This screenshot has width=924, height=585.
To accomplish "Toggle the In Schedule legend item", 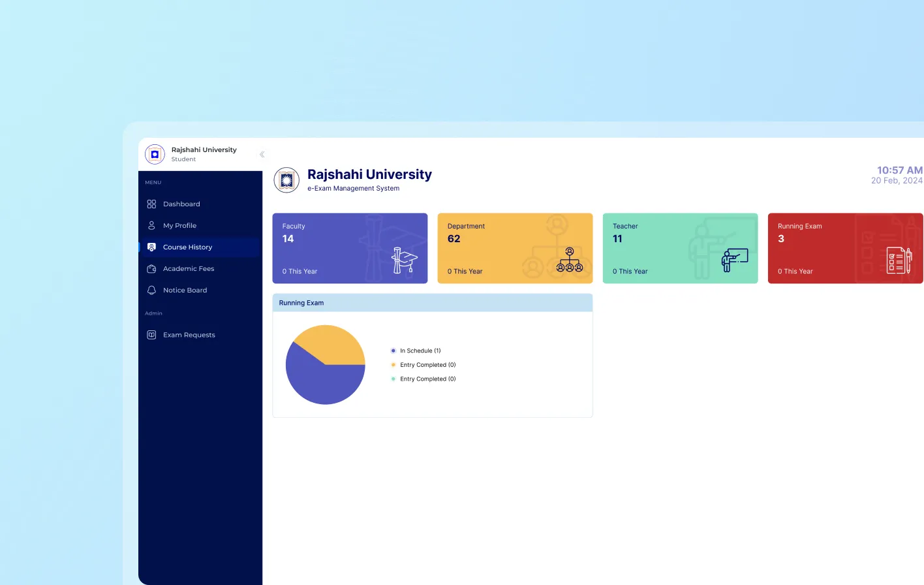I will (420, 351).
